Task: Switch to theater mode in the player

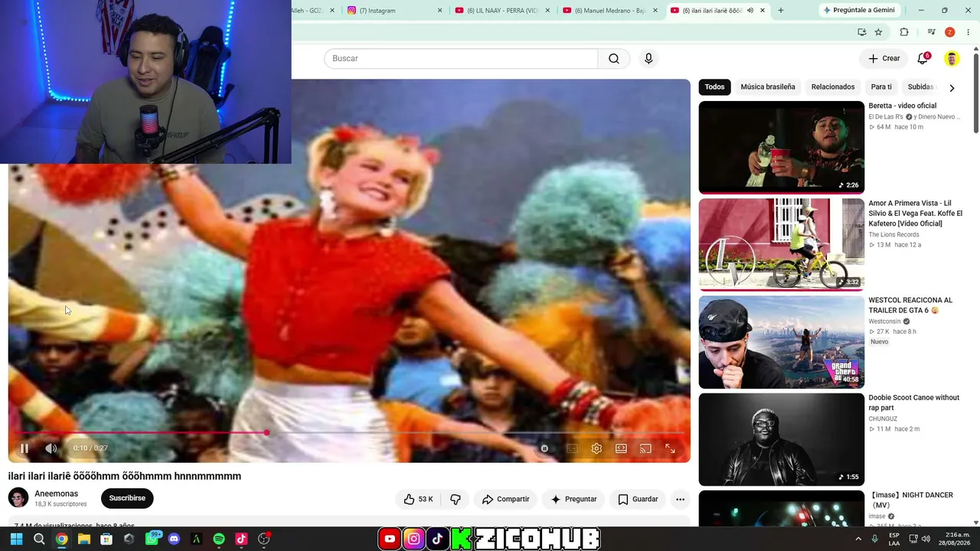Action: click(x=621, y=448)
